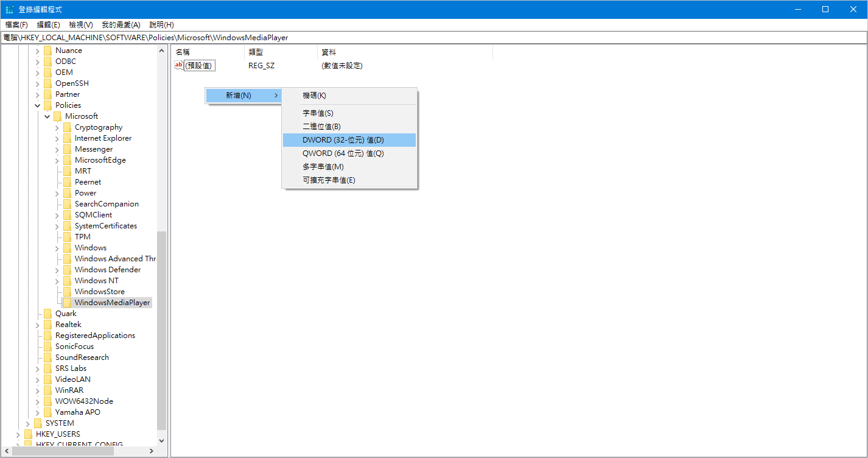
Task: Click the Windows Defender folder icon
Action: click(68, 270)
